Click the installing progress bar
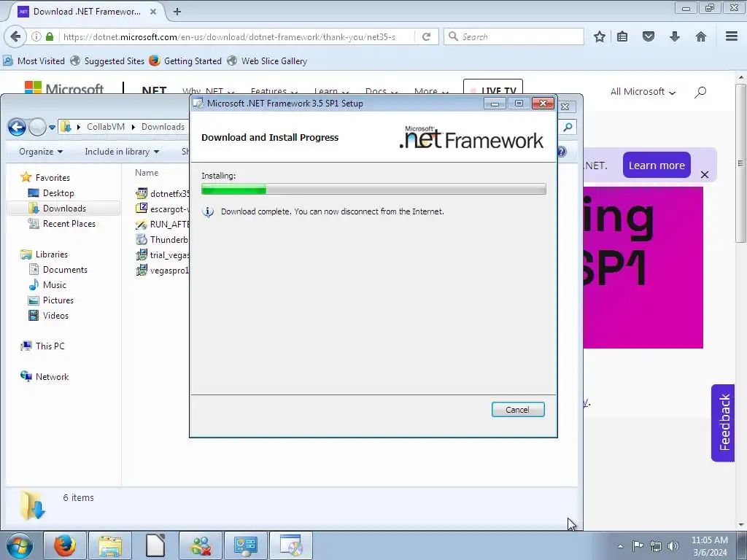Viewport: 747px width, 560px height. (373, 189)
